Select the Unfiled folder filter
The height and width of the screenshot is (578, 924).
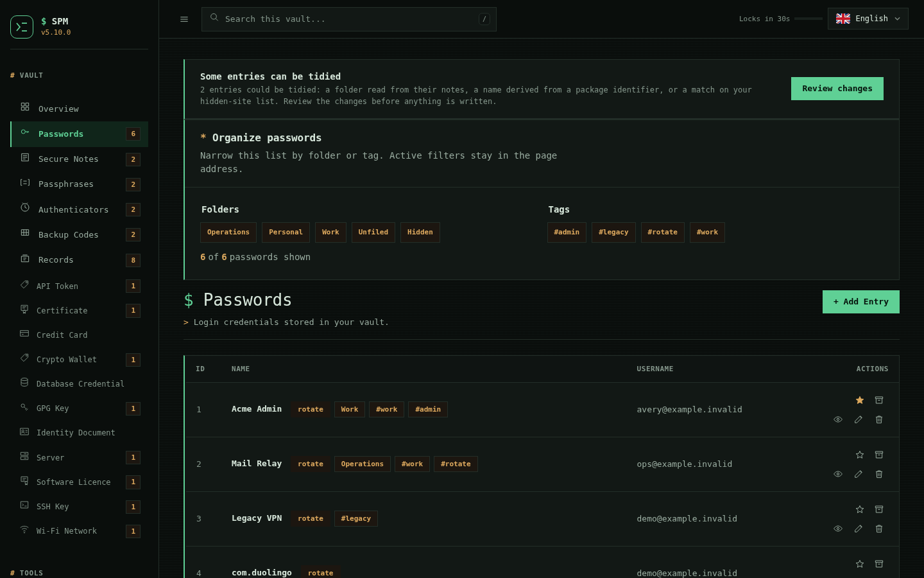tap(373, 232)
